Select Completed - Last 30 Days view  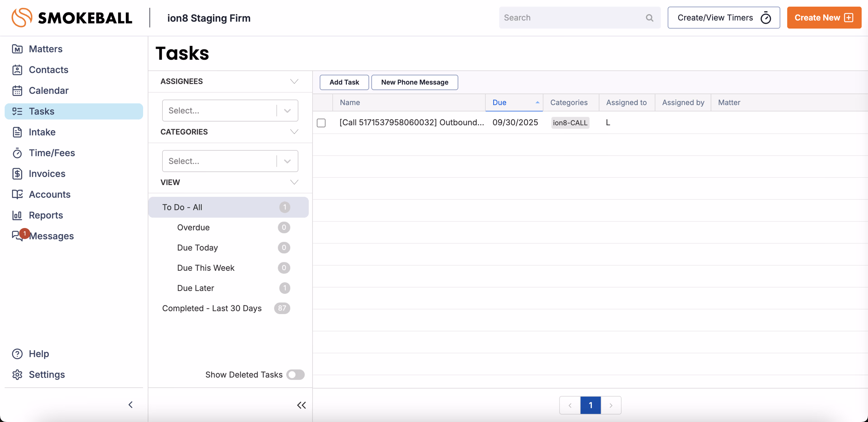tap(212, 308)
